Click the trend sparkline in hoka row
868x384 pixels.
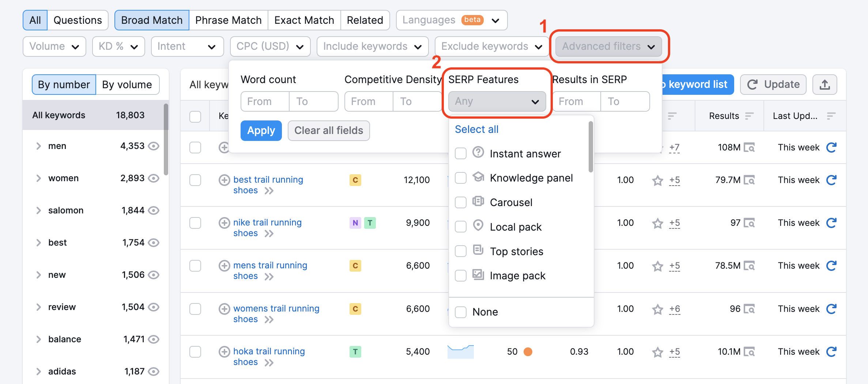coord(460,352)
